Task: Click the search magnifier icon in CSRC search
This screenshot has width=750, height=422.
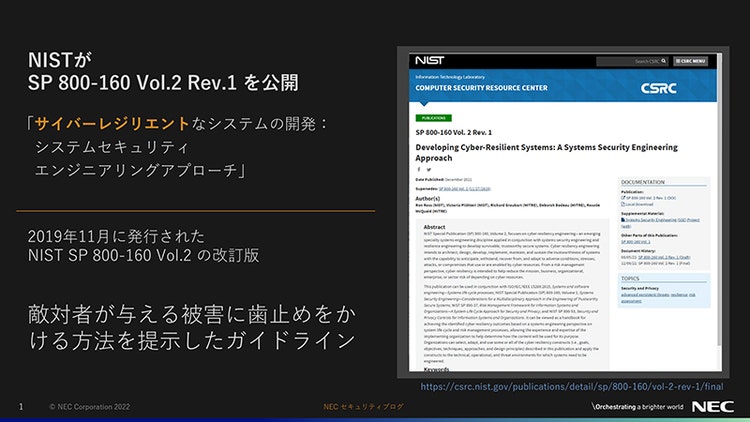Action: point(663,61)
